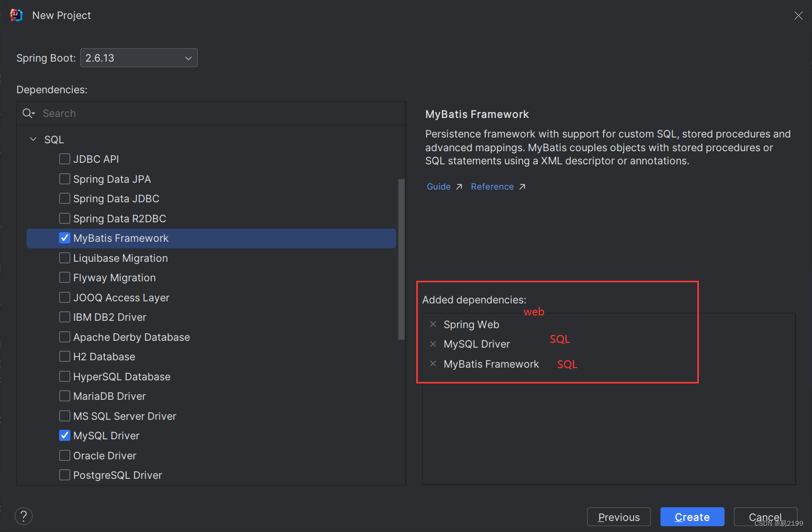The height and width of the screenshot is (532, 812).
Task: Check Apache Derby Database checkbox
Action: click(65, 337)
